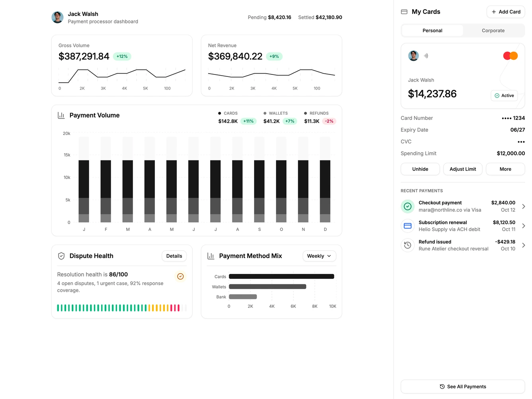532x399 pixels.
Task: Click the Gross Volume amount $387,291.84
Action: click(x=84, y=57)
